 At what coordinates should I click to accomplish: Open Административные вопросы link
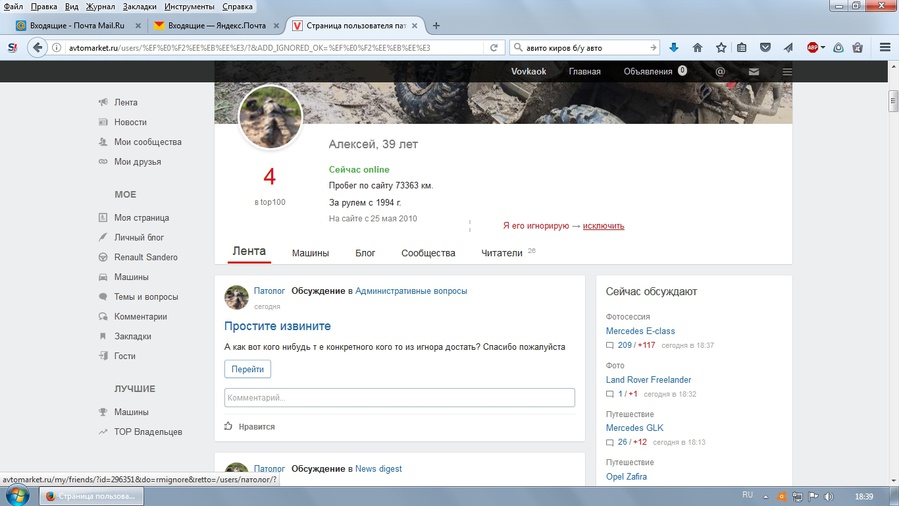pyautogui.click(x=411, y=291)
